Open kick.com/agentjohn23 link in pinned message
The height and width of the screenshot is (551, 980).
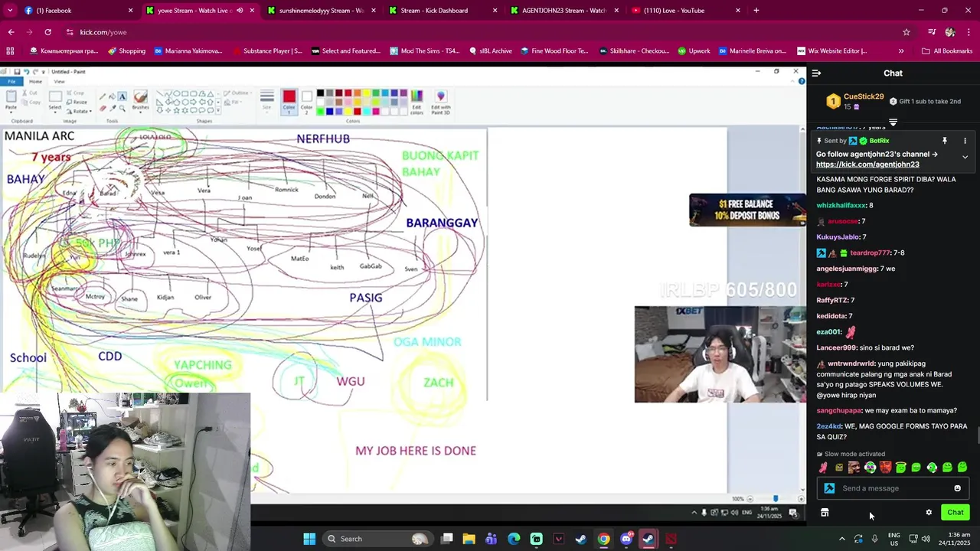tap(867, 165)
